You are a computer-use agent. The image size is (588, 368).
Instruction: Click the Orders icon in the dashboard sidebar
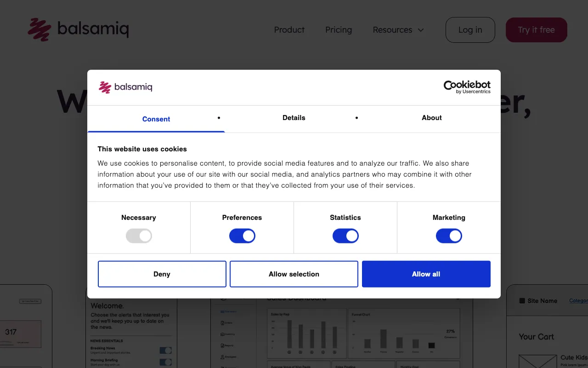tap(222, 323)
